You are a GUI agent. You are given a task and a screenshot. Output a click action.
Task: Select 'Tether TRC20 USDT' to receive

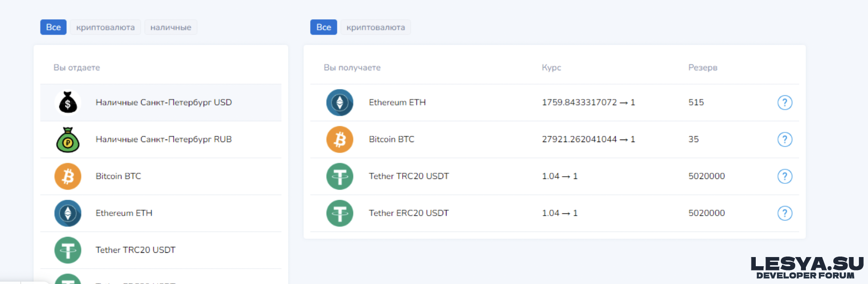[408, 176]
